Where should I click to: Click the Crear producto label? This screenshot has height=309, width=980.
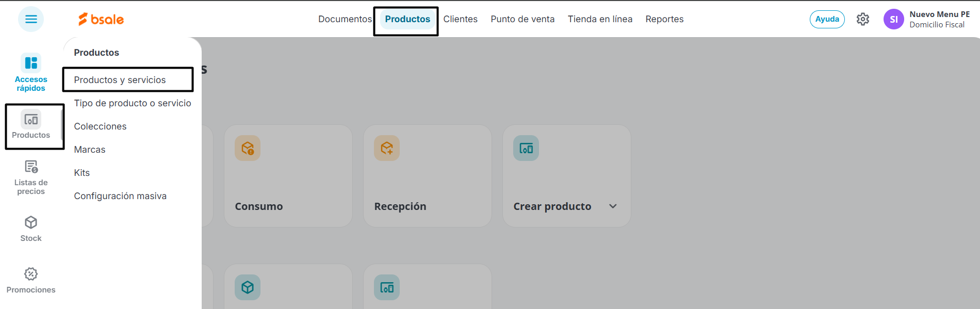552,206
